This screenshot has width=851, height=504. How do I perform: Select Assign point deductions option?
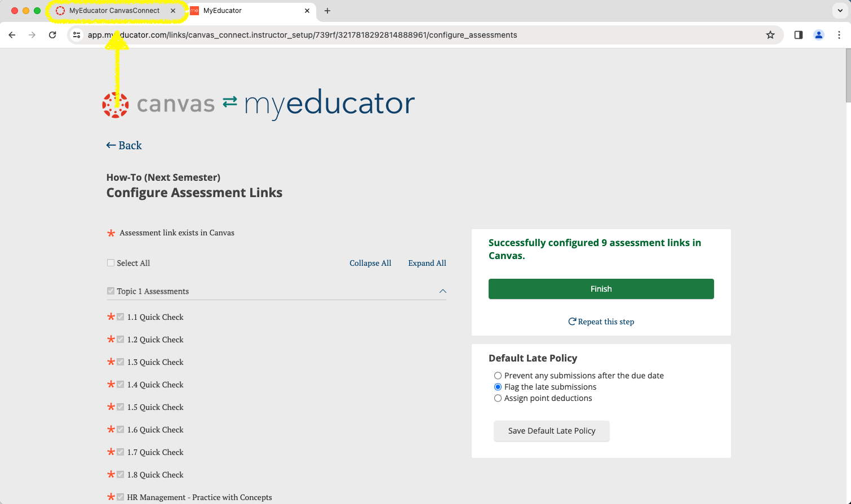[x=498, y=398]
